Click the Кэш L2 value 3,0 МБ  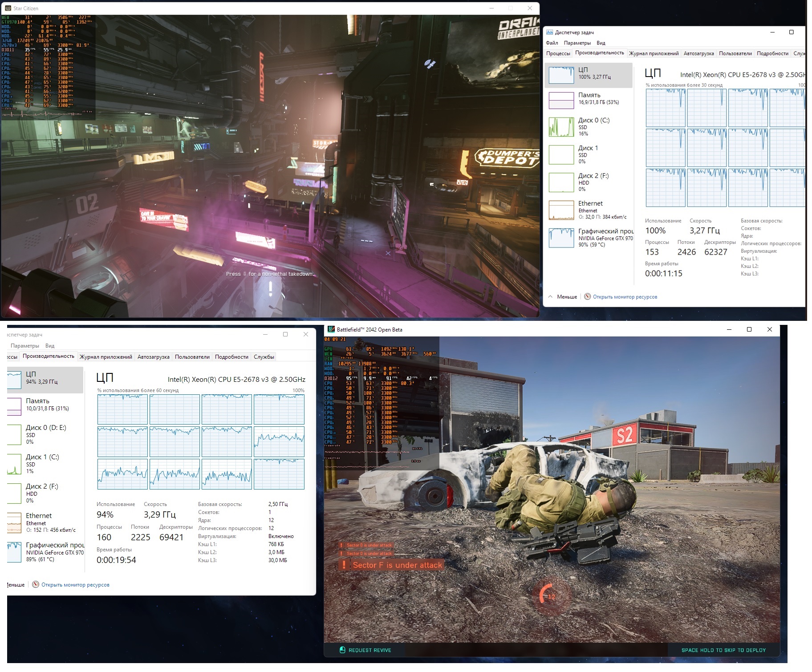276,552
